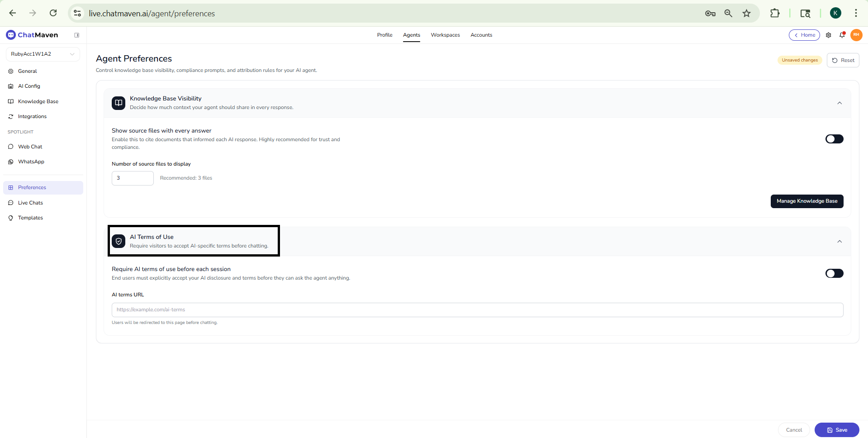
Task: Click the AI terms URL field
Action: click(x=477, y=310)
